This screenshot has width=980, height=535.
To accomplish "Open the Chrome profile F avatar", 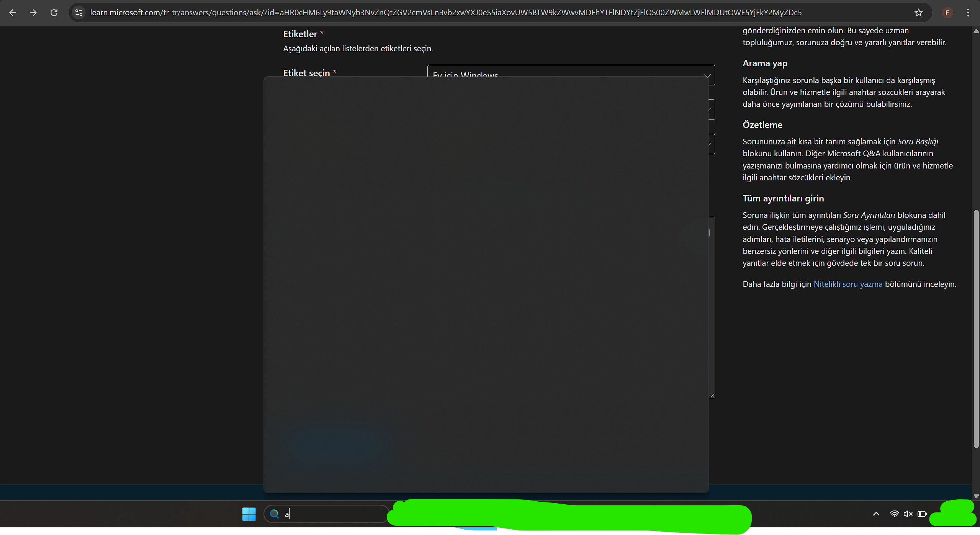I will [947, 13].
